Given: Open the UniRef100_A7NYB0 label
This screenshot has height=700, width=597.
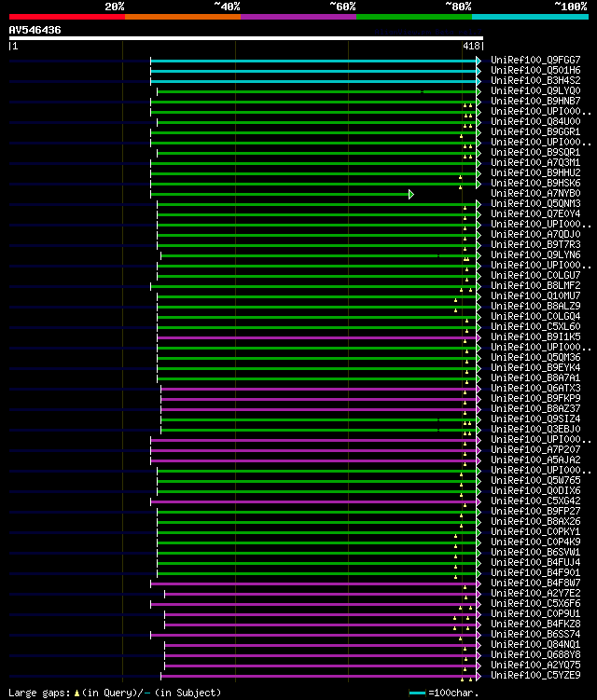Looking at the screenshot, I should click(535, 193).
